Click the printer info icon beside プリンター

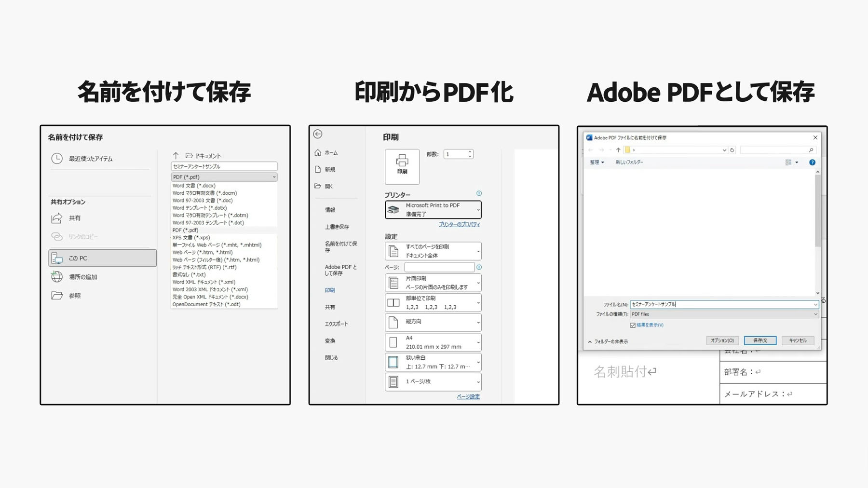(x=479, y=193)
